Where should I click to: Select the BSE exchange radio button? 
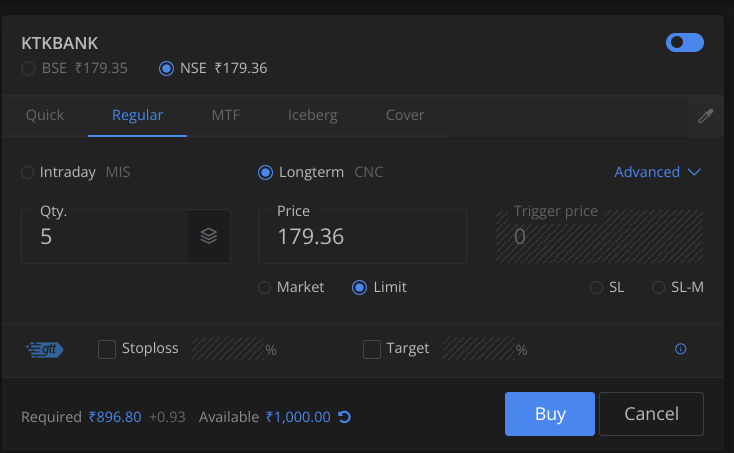[x=29, y=69]
